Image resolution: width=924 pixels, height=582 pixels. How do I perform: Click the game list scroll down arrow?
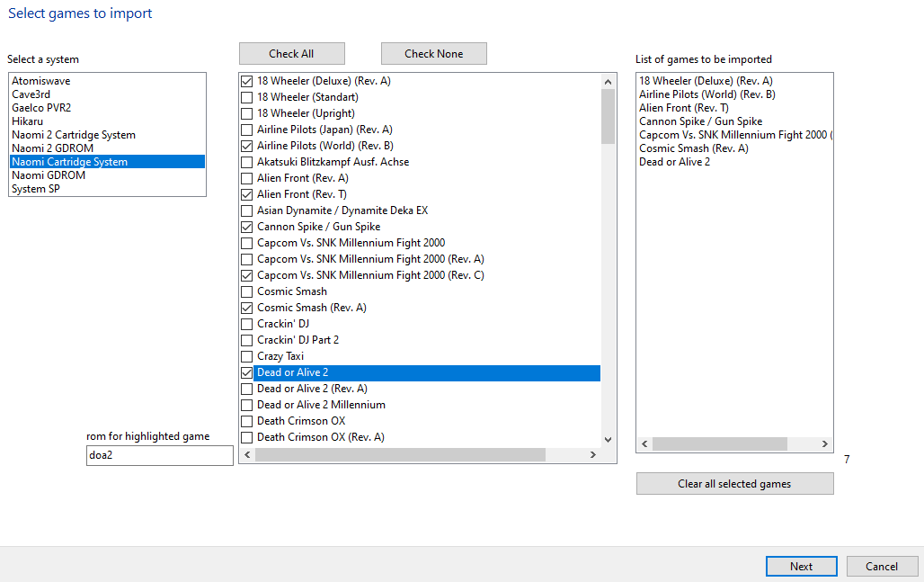pos(609,440)
